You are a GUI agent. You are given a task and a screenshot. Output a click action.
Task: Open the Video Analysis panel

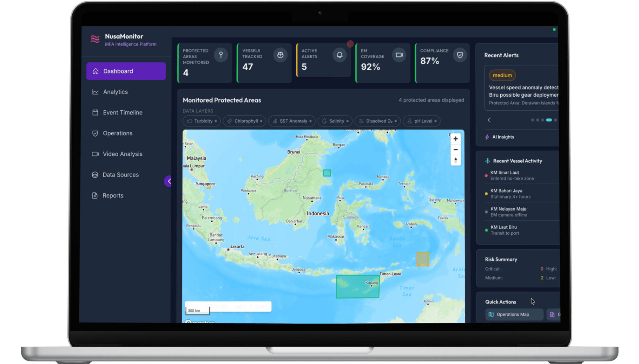pos(95,154)
